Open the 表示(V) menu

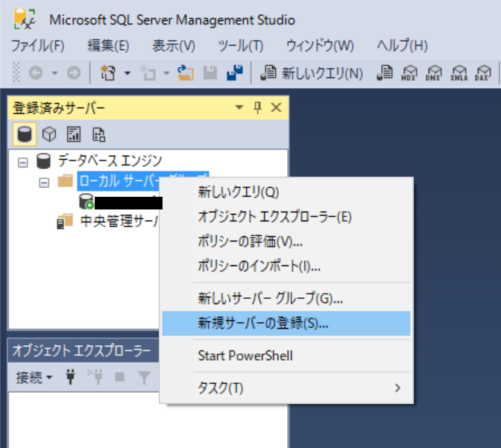point(174,45)
